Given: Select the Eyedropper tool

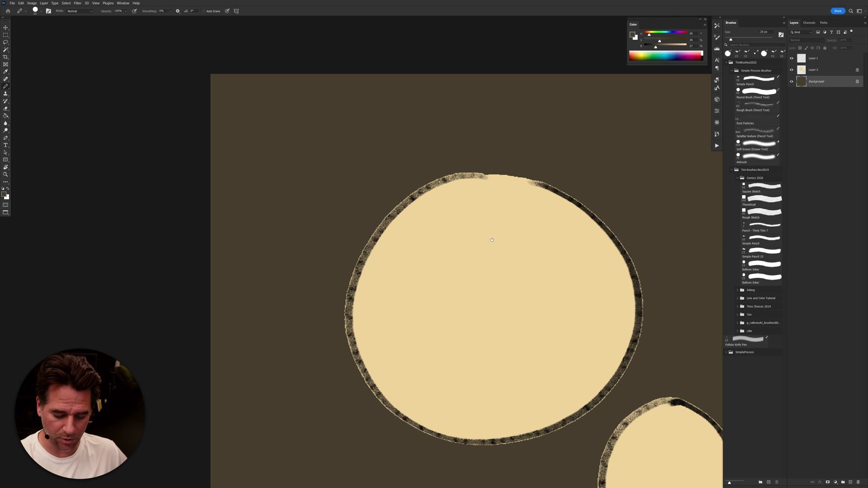Looking at the screenshot, I should pos(6,71).
